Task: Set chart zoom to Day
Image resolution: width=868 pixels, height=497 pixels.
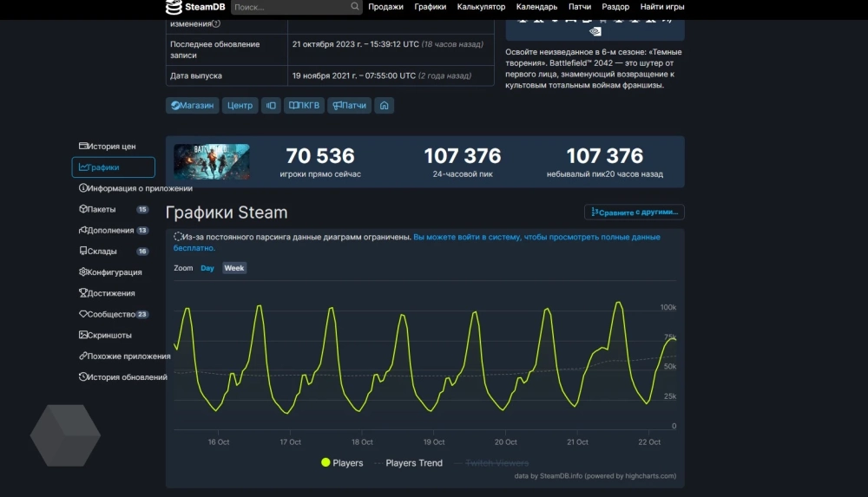Action: click(207, 268)
